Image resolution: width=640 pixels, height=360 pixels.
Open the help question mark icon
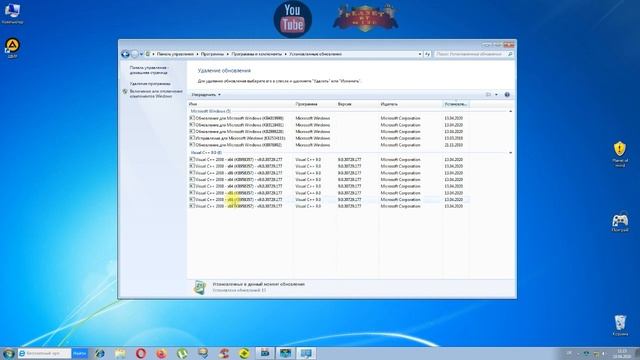(x=507, y=95)
